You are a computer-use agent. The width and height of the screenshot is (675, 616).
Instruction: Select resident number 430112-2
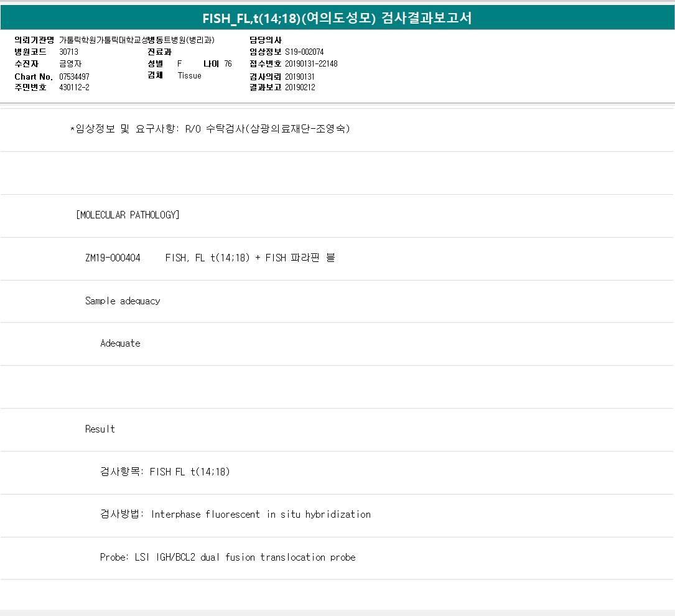(x=74, y=87)
